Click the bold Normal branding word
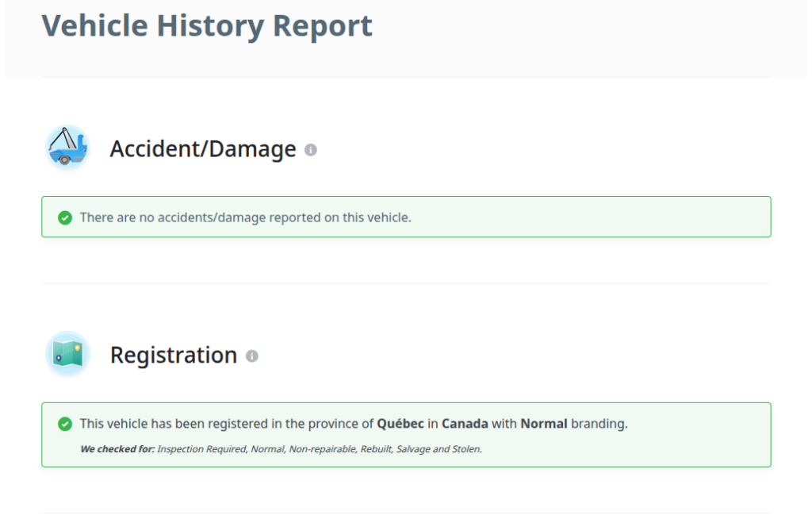Screen dimensions: 812x519 pyautogui.click(x=543, y=424)
